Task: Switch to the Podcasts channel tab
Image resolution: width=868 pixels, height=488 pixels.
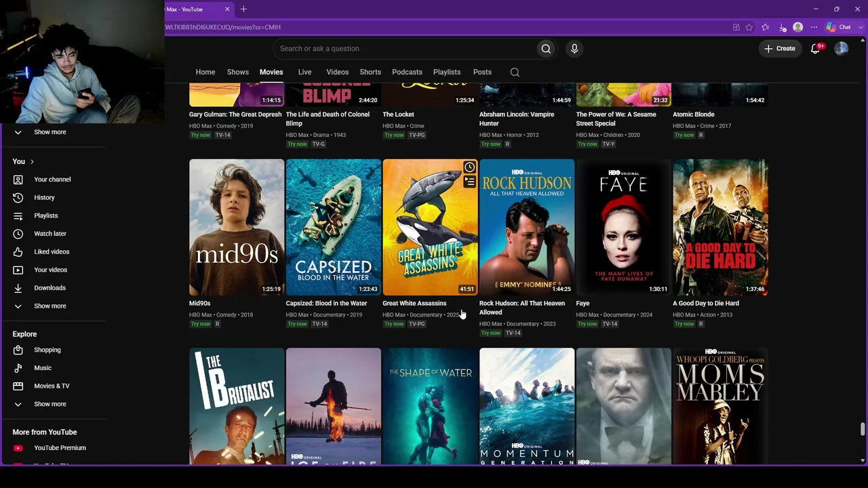Action: click(407, 72)
